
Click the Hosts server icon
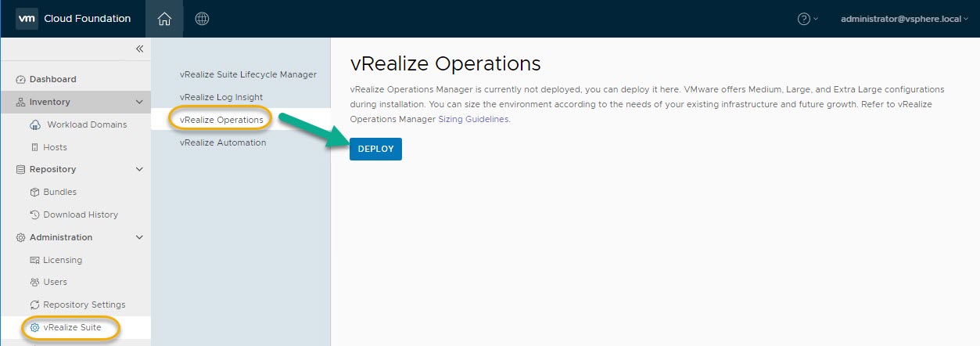click(x=34, y=147)
